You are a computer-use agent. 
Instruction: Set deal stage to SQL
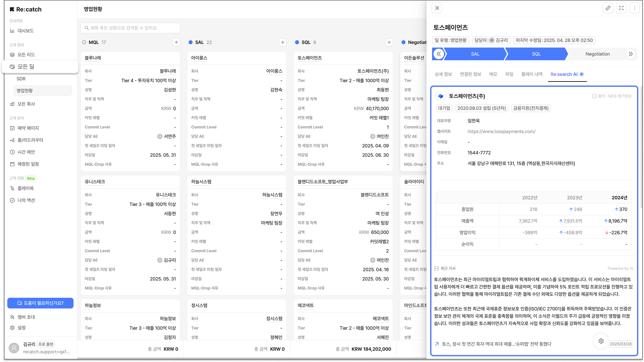[x=536, y=54]
